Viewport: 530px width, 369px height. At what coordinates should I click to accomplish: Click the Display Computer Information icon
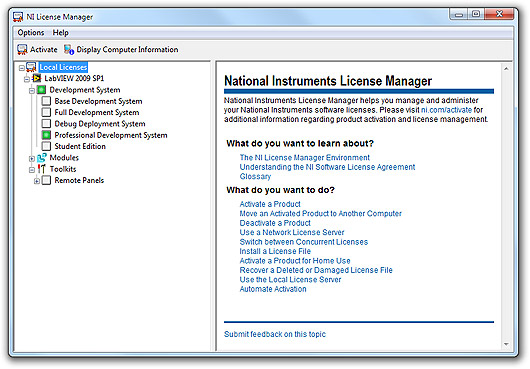pos(69,50)
